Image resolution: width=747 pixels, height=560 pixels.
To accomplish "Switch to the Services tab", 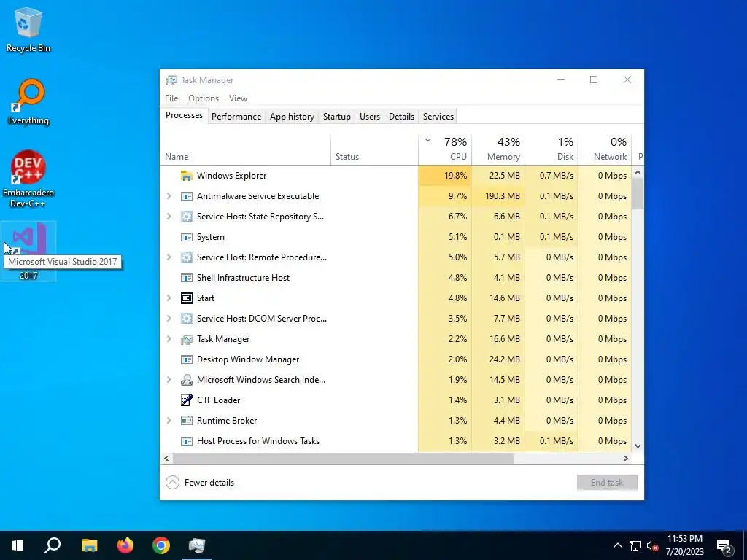I will click(x=438, y=117).
